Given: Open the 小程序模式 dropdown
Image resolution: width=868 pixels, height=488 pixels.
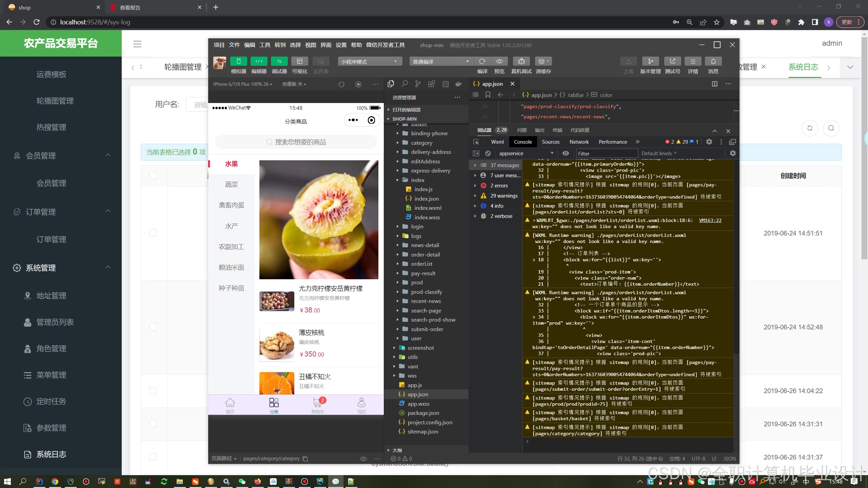Looking at the screenshot, I should click(x=369, y=61).
